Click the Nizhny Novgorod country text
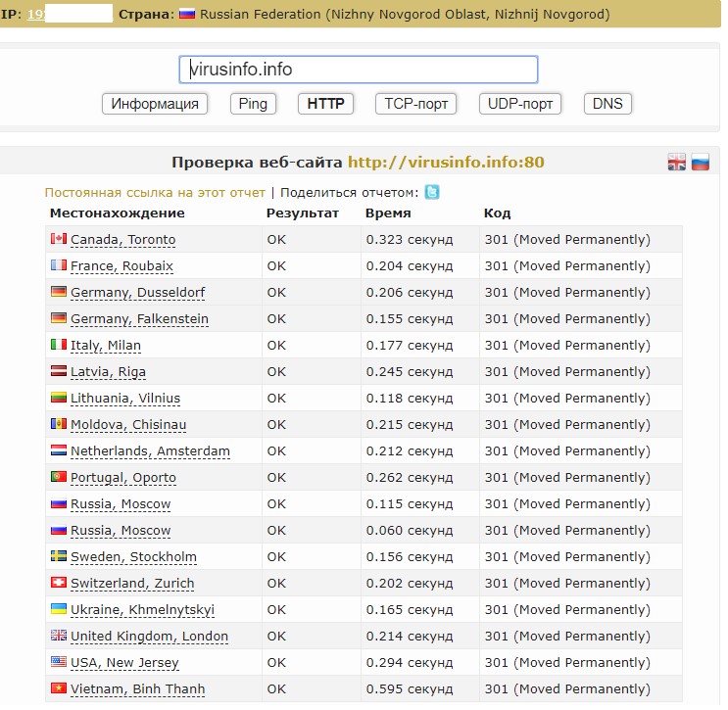728x710 pixels. point(405,15)
